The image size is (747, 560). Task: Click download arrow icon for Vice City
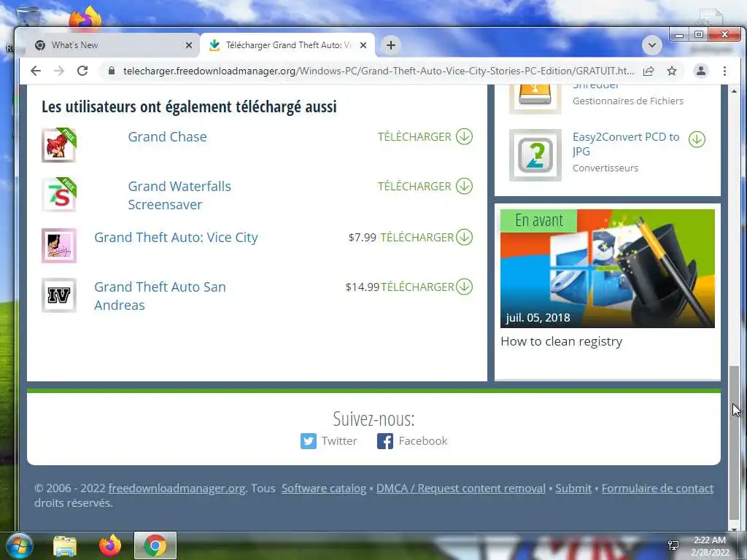pyautogui.click(x=464, y=237)
